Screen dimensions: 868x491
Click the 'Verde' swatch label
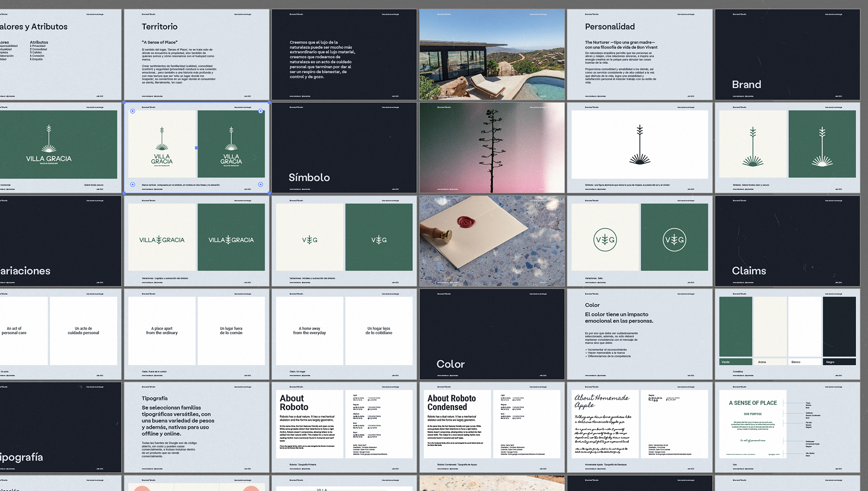726,362
